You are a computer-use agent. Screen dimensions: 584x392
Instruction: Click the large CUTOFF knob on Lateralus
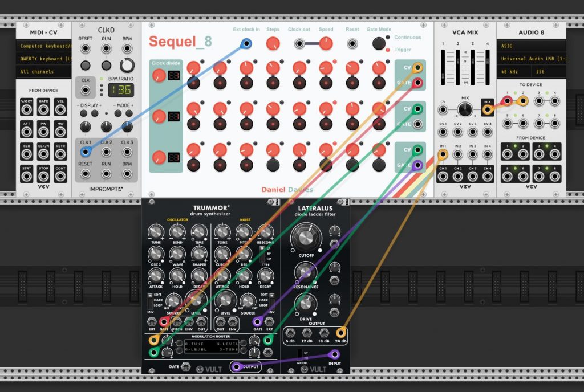(x=306, y=238)
